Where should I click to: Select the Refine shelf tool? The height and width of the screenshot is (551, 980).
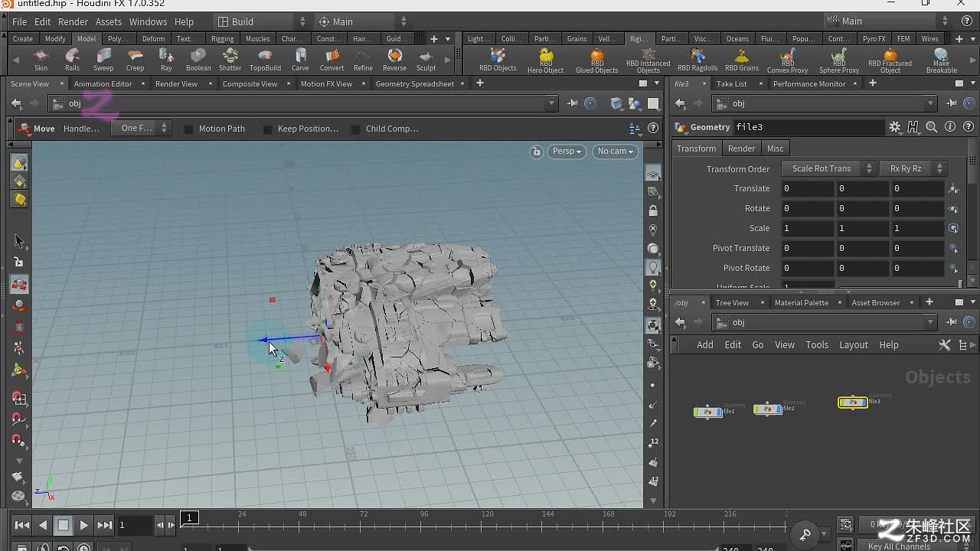coord(363,60)
